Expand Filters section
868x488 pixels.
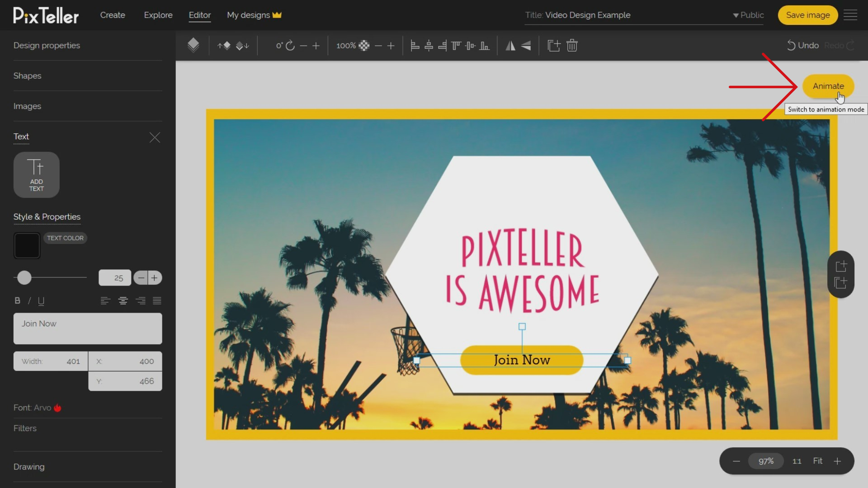[x=25, y=428]
